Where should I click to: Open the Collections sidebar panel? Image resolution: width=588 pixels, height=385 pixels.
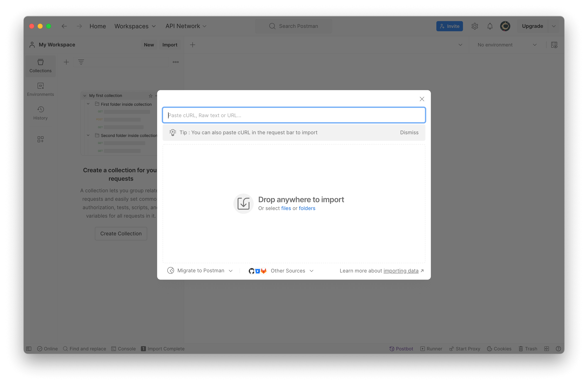(40, 66)
